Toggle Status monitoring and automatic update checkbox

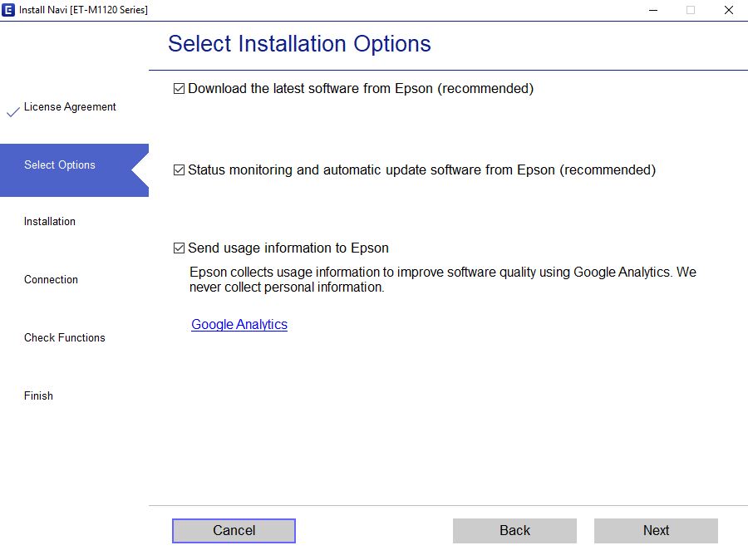point(179,169)
